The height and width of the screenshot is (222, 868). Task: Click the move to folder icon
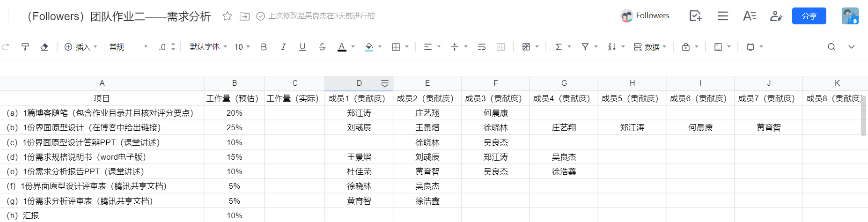point(244,16)
